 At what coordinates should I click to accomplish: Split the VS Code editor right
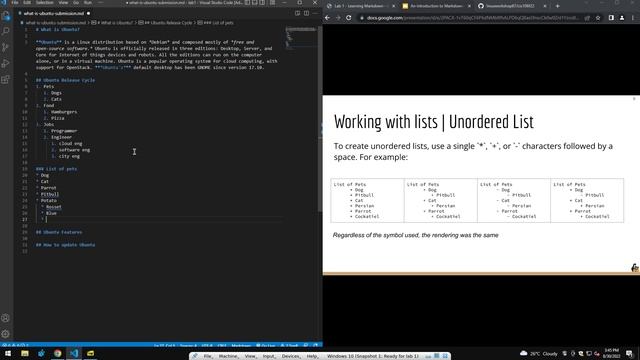[307, 13]
